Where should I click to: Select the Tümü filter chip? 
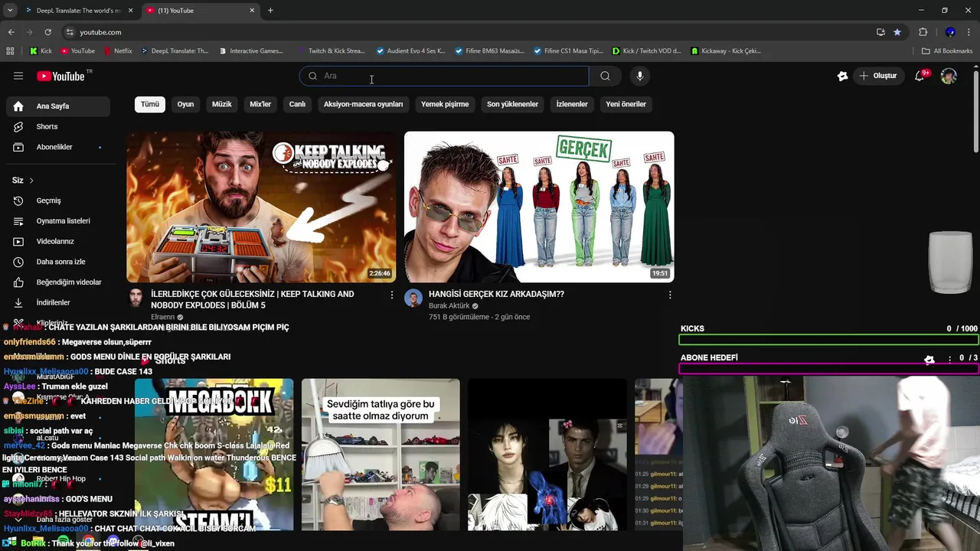[x=150, y=104]
